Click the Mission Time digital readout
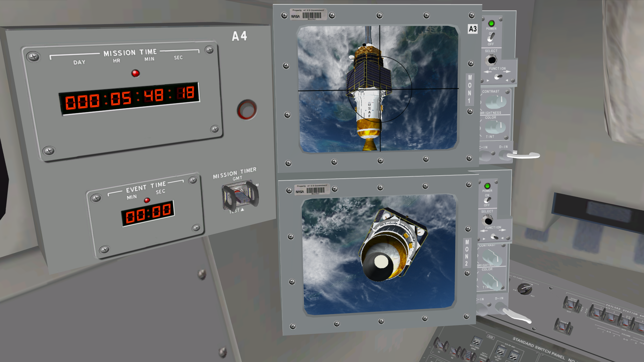This screenshot has width=644, height=362. tap(129, 98)
